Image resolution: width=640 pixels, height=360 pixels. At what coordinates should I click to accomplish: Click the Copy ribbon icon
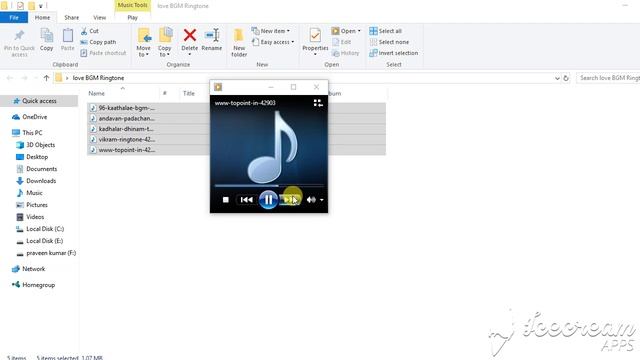[47, 40]
